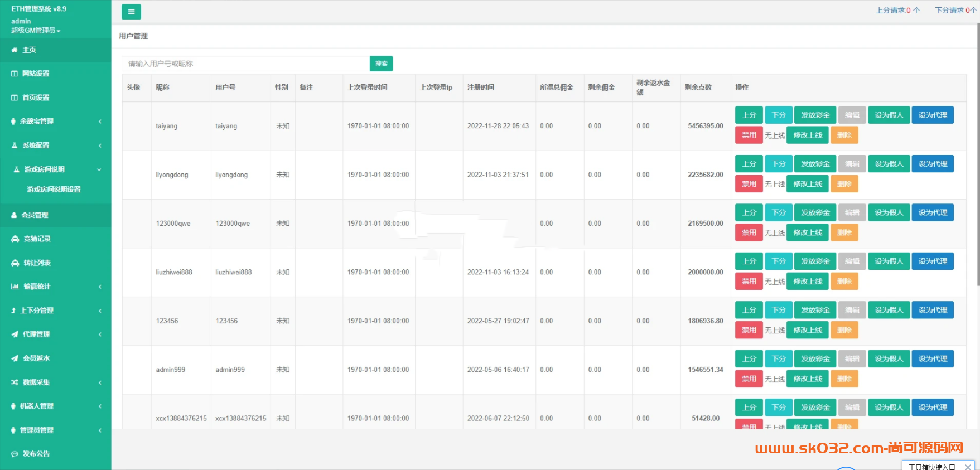Click 禁用 for user 123000qwe
Viewport: 980px width, 470px height.
point(749,232)
